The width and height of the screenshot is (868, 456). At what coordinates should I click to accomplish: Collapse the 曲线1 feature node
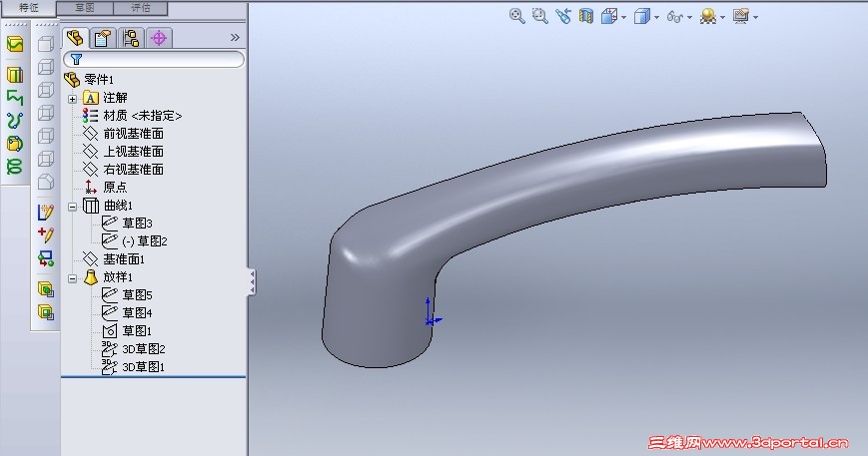click(x=73, y=207)
